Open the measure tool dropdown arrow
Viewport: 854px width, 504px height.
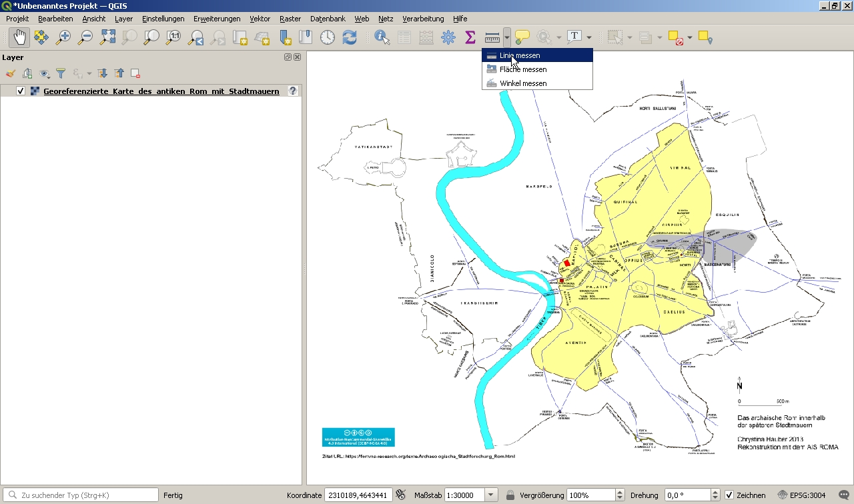click(507, 37)
